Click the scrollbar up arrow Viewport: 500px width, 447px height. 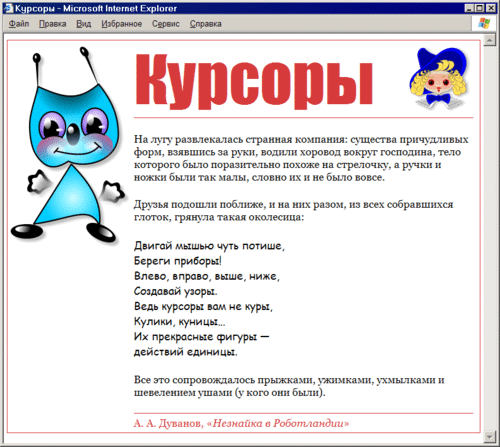[x=490, y=41]
